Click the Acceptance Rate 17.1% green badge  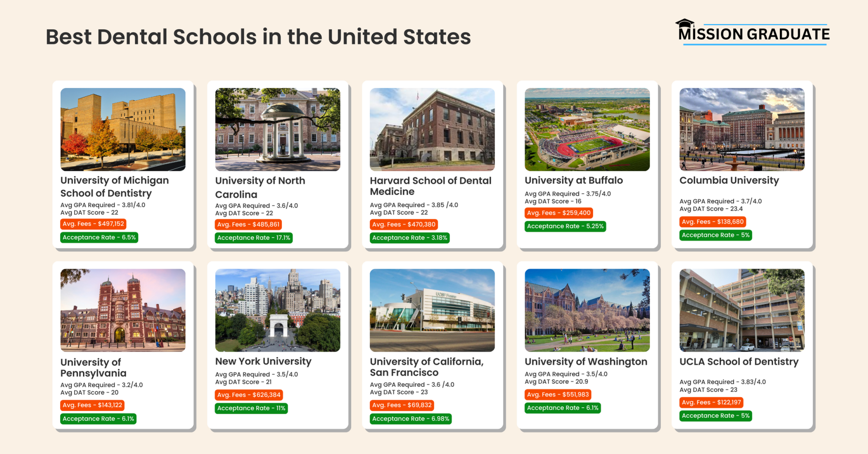coord(253,238)
